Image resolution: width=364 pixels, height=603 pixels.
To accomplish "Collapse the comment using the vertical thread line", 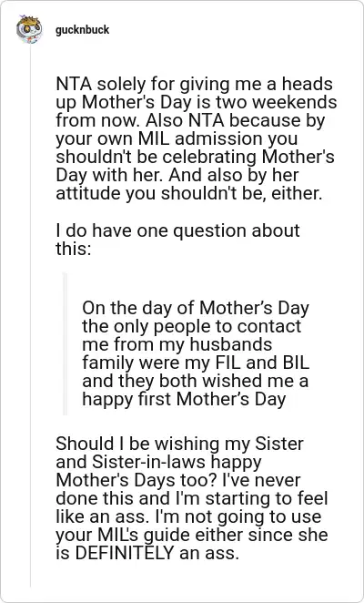I will pyautogui.click(x=30, y=315).
